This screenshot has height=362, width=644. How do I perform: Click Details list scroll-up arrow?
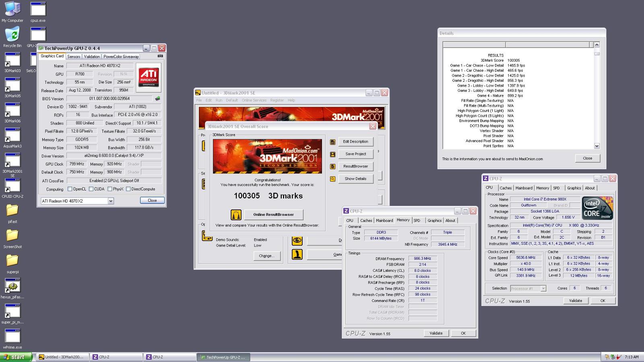[x=597, y=45]
